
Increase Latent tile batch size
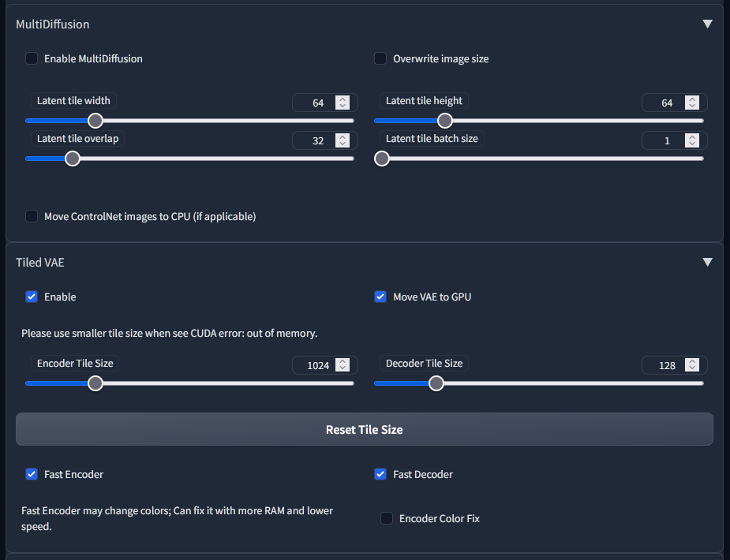[x=692, y=137]
